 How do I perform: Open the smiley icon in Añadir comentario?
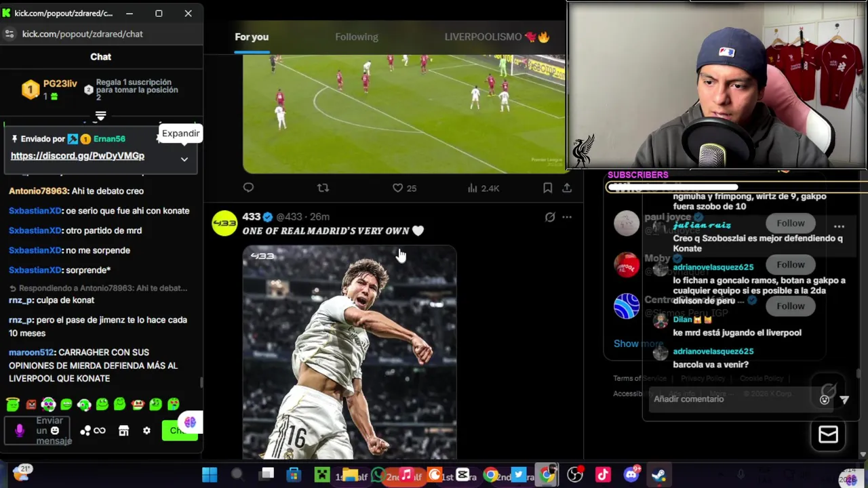(825, 399)
